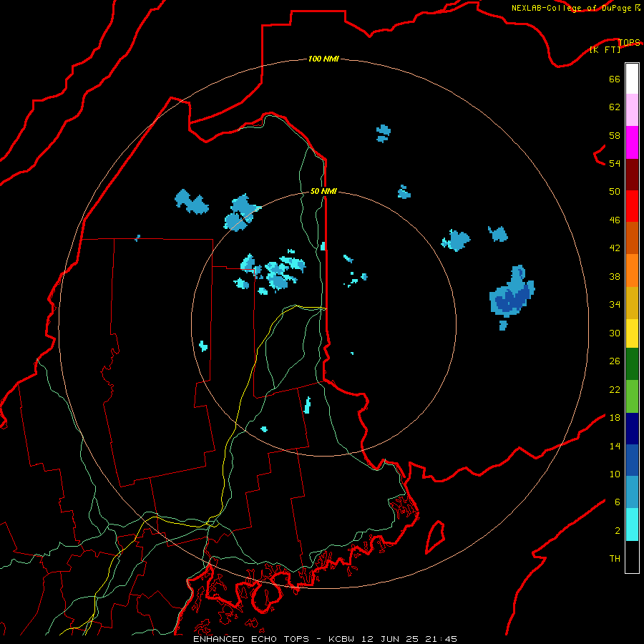The image size is (644, 644).
Task: Click the 22 value on the legend
Action: tap(615, 389)
